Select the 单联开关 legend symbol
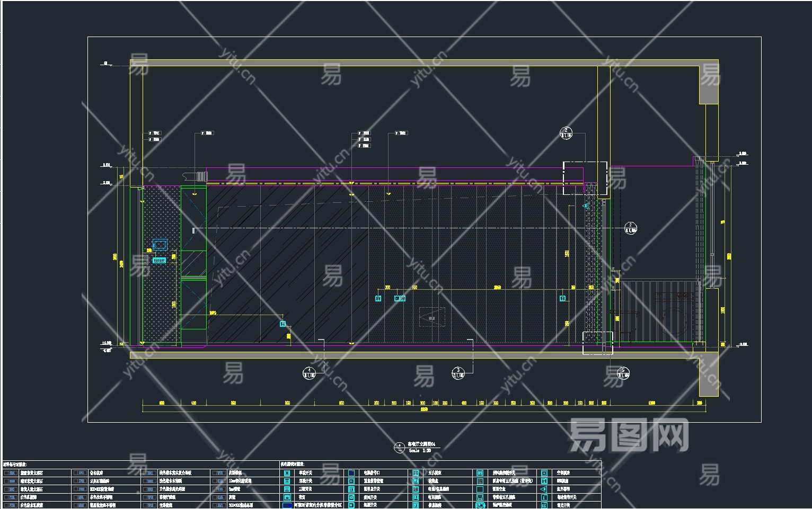 (x=287, y=472)
